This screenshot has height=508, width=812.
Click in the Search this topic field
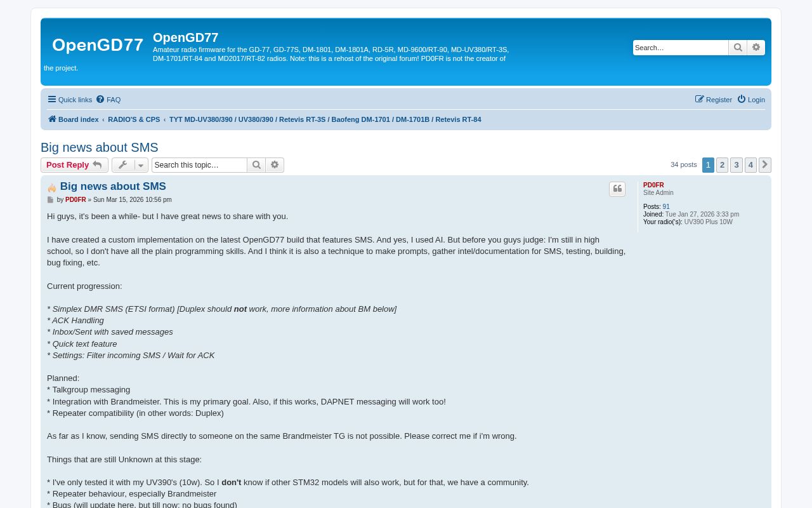coord(199,165)
